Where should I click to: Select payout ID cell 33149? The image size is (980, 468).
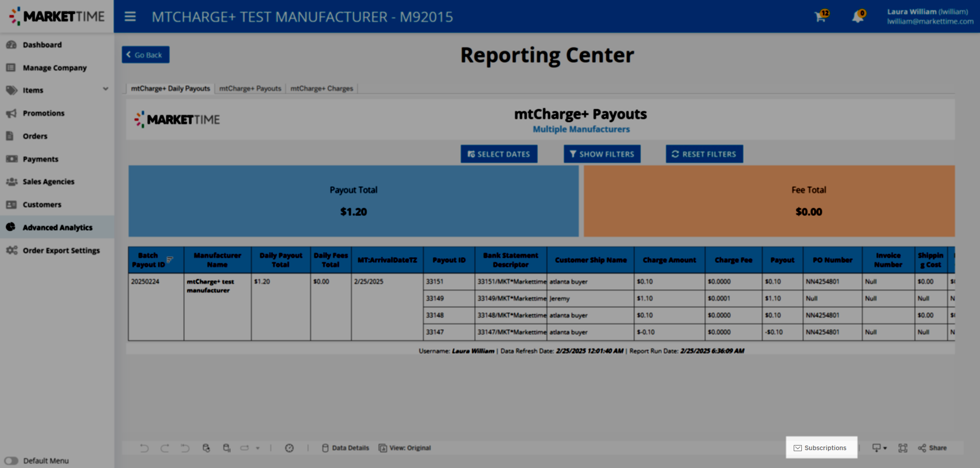(x=449, y=298)
